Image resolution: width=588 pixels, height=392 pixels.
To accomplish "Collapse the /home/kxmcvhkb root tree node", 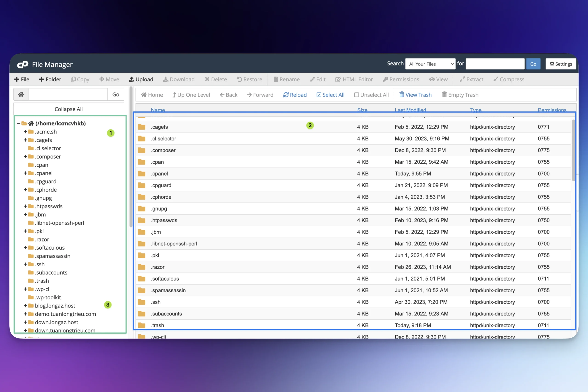I will click(18, 123).
